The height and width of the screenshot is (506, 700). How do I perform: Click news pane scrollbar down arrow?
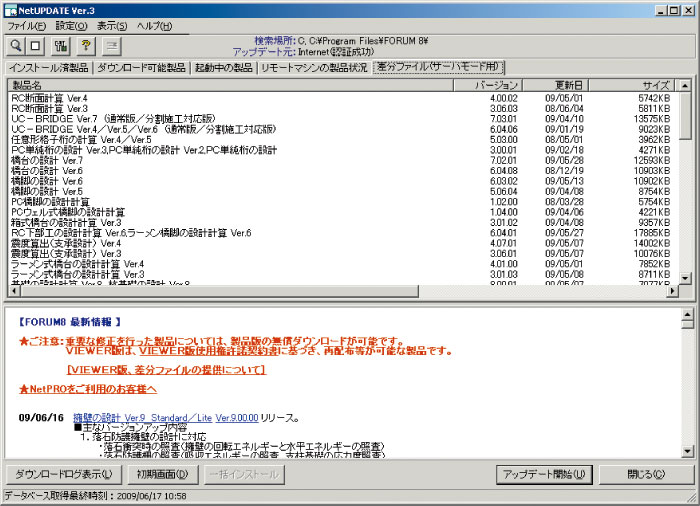pos(688,452)
